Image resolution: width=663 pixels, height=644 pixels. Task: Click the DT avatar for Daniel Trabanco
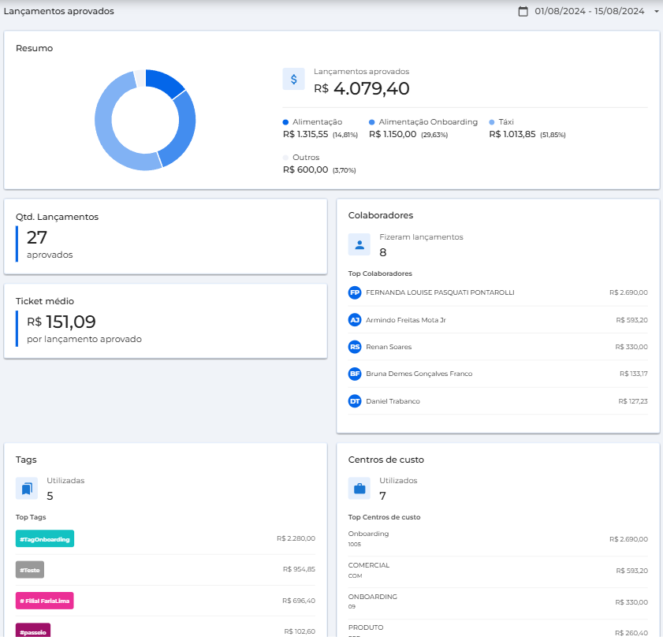click(355, 401)
